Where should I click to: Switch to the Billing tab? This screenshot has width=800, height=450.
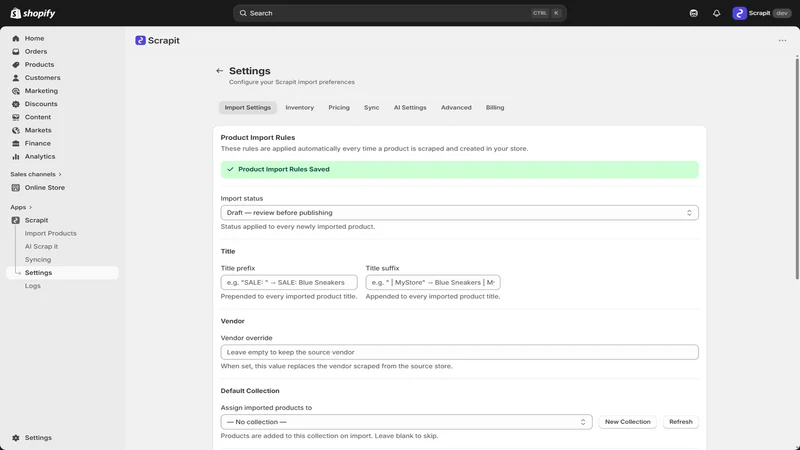click(495, 108)
